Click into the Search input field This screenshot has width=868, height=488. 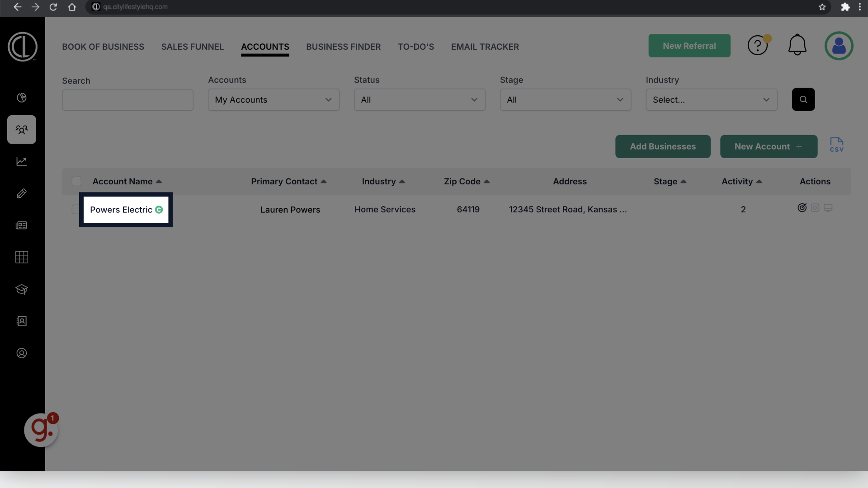pyautogui.click(x=127, y=100)
